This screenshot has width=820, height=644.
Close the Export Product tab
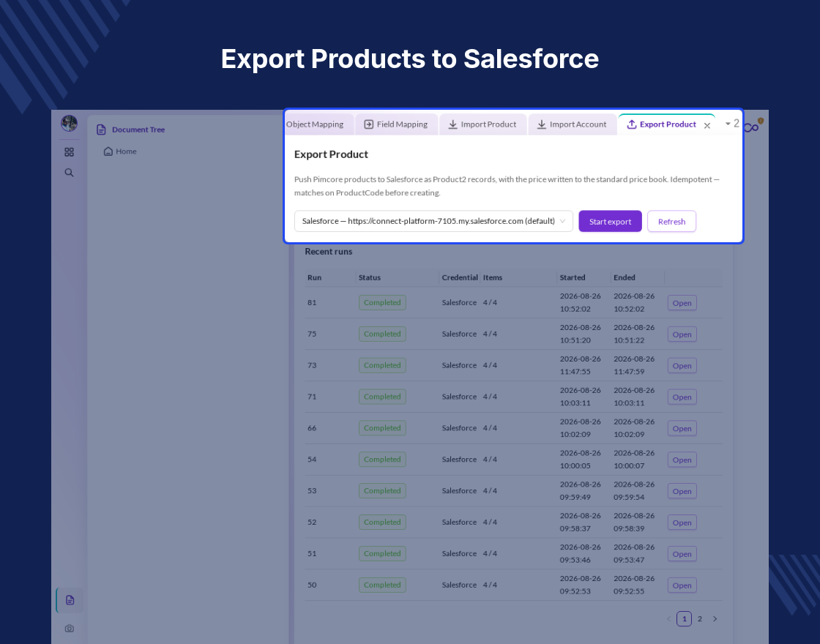(x=707, y=125)
